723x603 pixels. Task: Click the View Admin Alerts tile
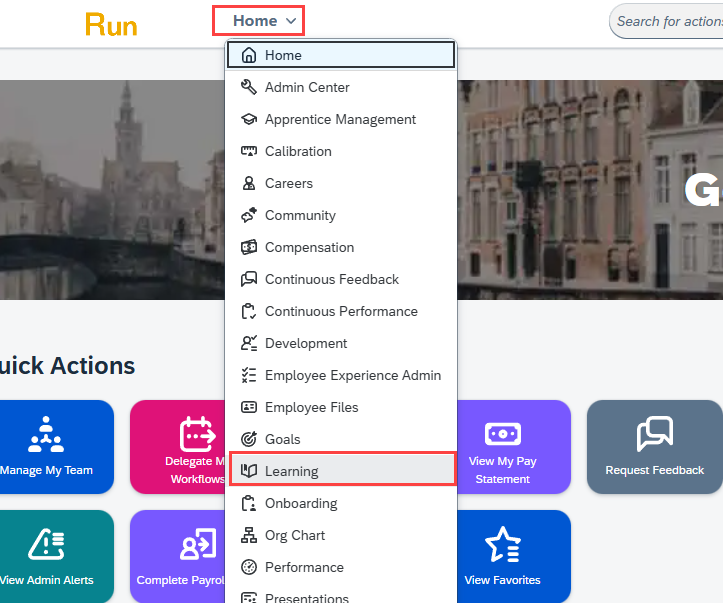click(46, 557)
